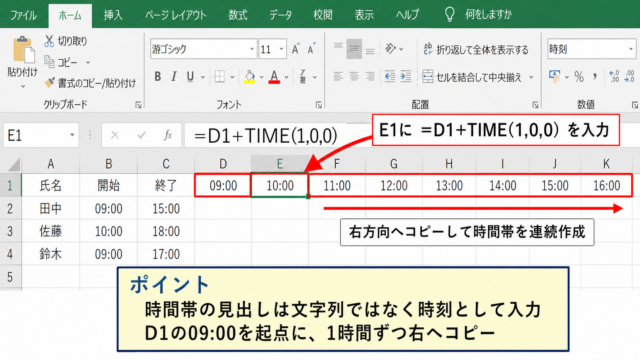Image resolution: width=640 pixels, height=360 pixels.
Task: Click the lightbulb Tell Me icon
Action: pos(449,14)
